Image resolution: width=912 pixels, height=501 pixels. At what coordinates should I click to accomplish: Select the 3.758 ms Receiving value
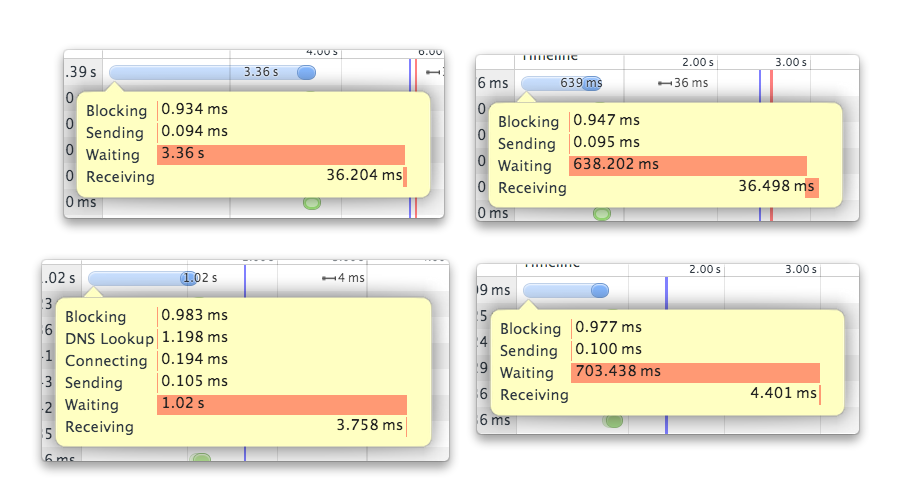pyautogui.click(x=371, y=427)
